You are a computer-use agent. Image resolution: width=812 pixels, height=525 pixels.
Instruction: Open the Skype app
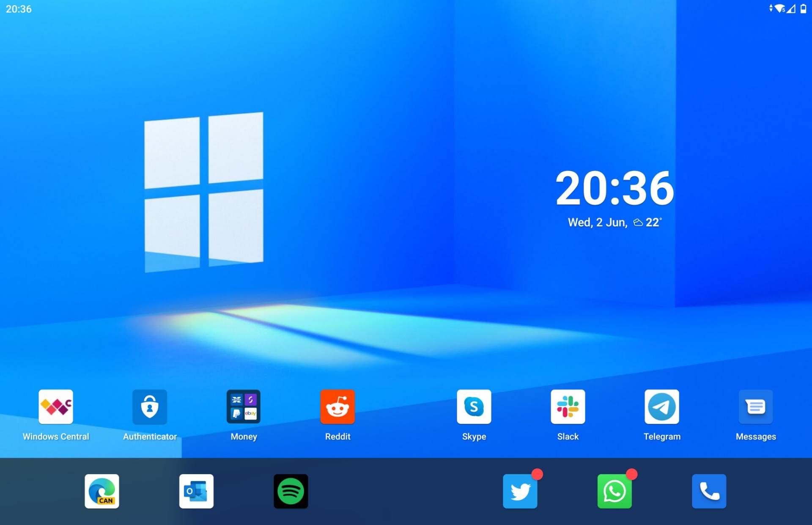click(x=474, y=407)
